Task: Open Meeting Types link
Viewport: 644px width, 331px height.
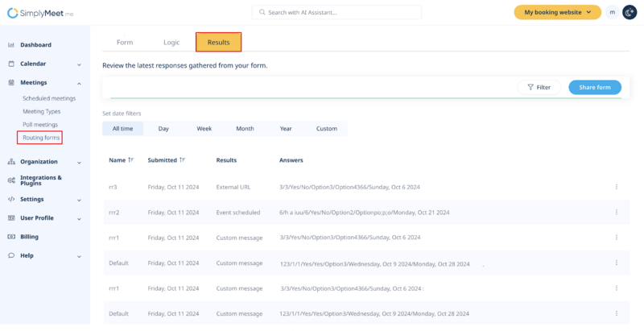Action: pos(42,111)
